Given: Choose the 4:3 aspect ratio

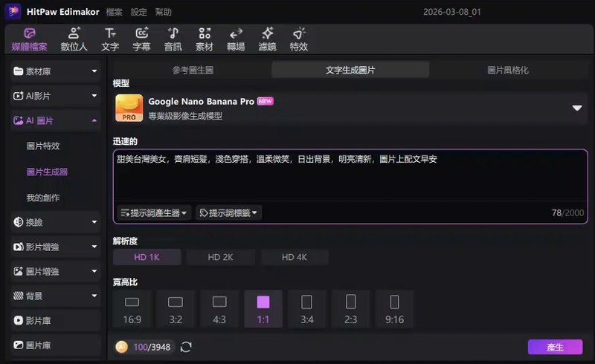Looking at the screenshot, I should [219, 309].
